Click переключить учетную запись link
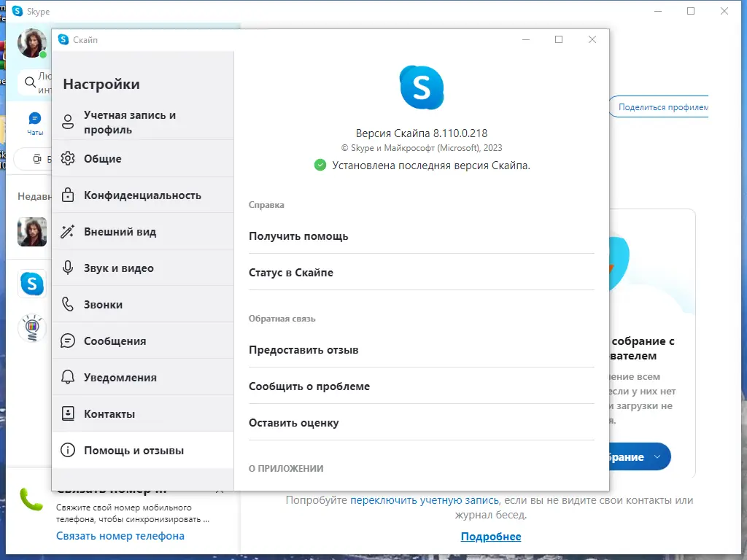This screenshot has width=747, height=560. (425, 500)
